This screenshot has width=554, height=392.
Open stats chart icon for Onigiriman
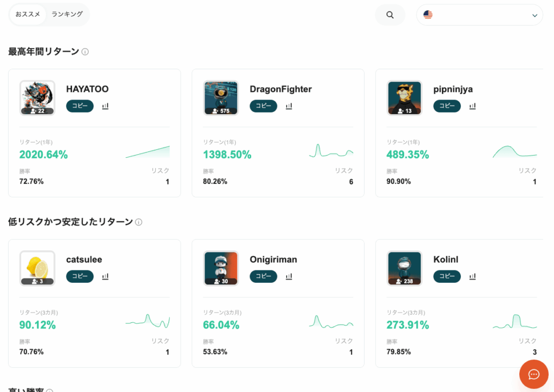[289, 277]
